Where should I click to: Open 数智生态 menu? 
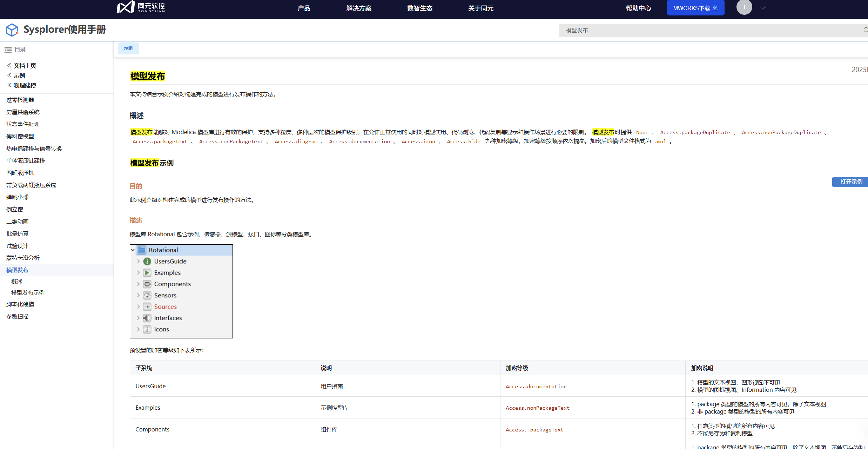420,8
